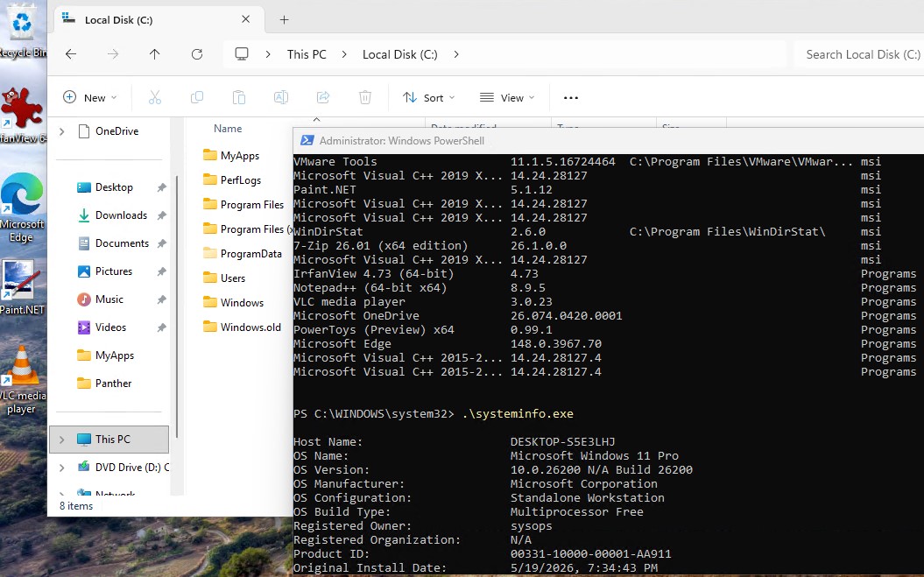
Task: Open VLC media player desktop shortcut
Action: pos(22,380)
